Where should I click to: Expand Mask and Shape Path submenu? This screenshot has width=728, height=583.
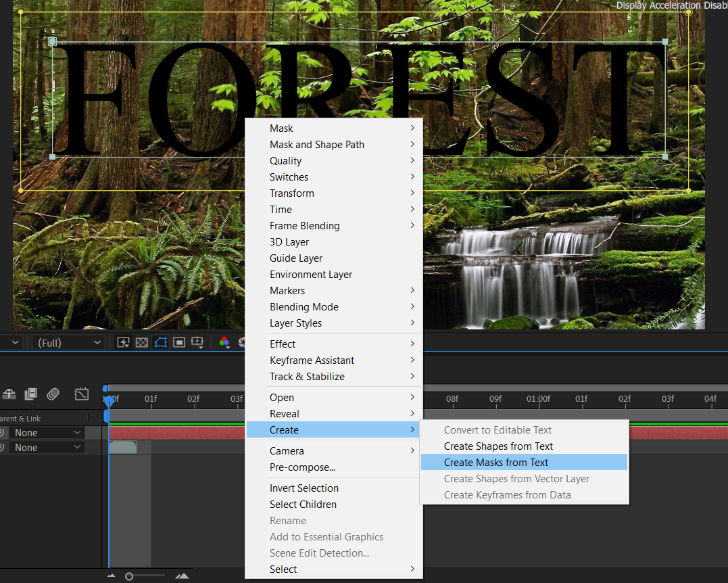(x=334, y=145)
